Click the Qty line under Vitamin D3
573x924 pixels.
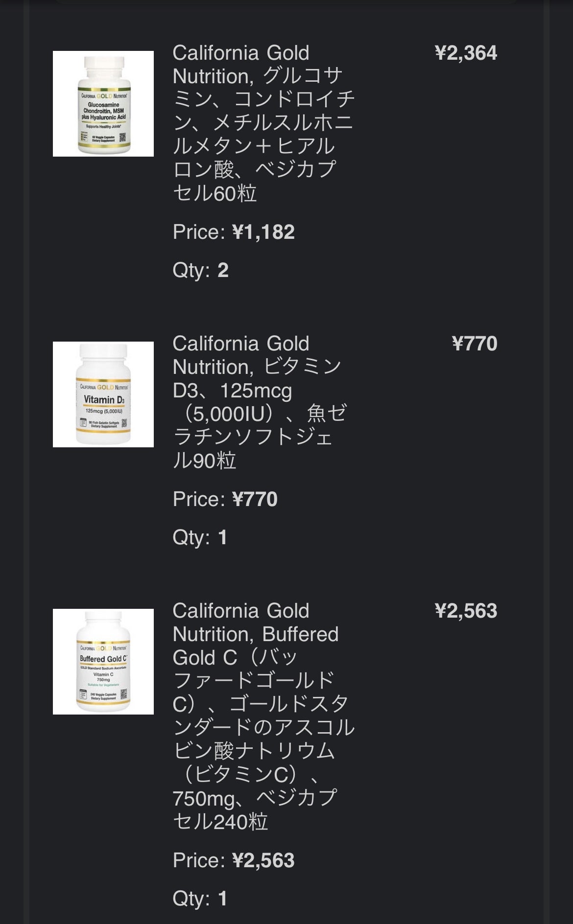tap(199, 537)
